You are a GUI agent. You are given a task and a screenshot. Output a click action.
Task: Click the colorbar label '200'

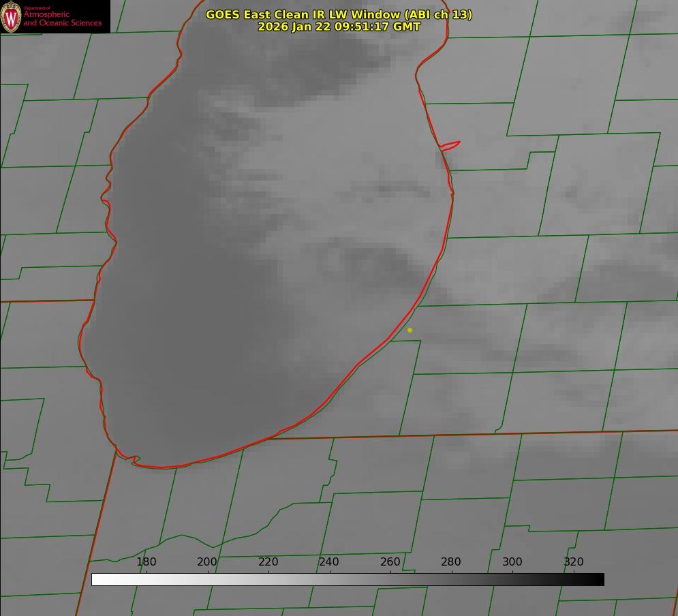pos(207,561)
